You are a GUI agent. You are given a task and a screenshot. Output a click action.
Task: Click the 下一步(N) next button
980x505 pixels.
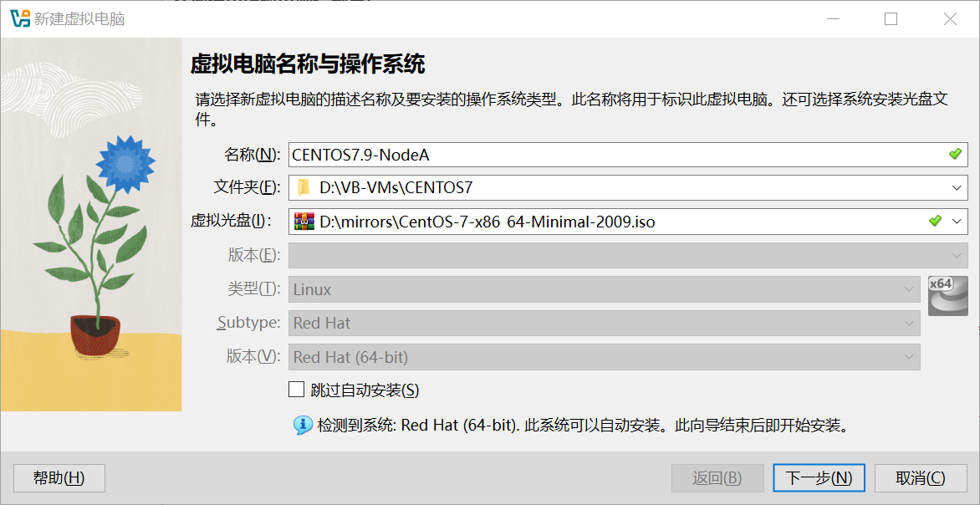click(x=819, y=478)
